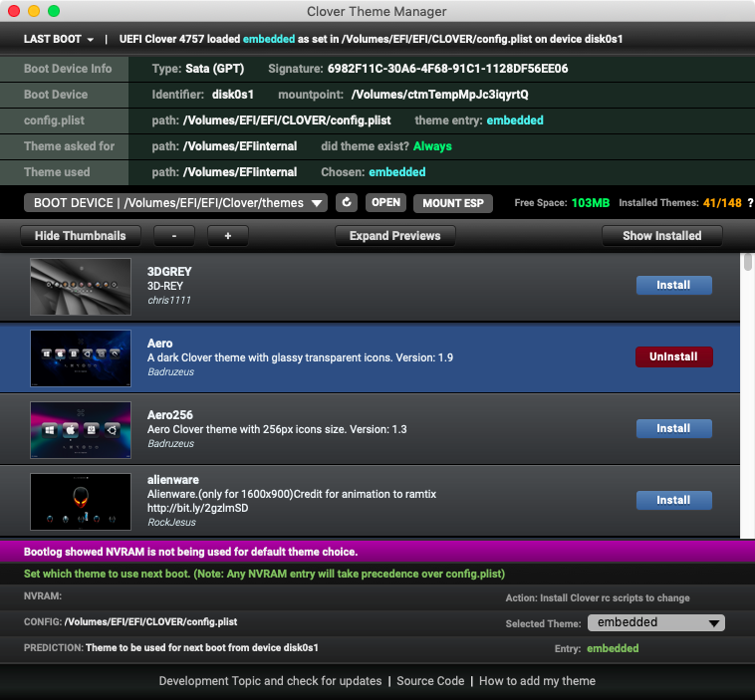Click the OPEN button

(385, 203)
